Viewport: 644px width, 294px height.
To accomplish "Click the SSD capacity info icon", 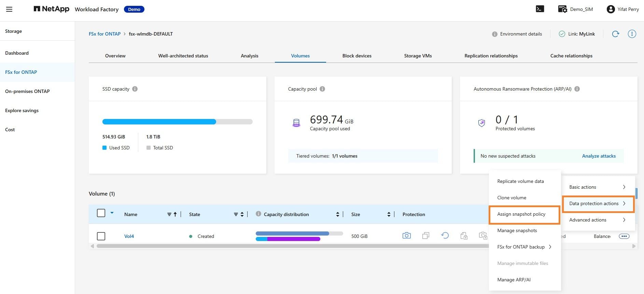I will 135,89.
